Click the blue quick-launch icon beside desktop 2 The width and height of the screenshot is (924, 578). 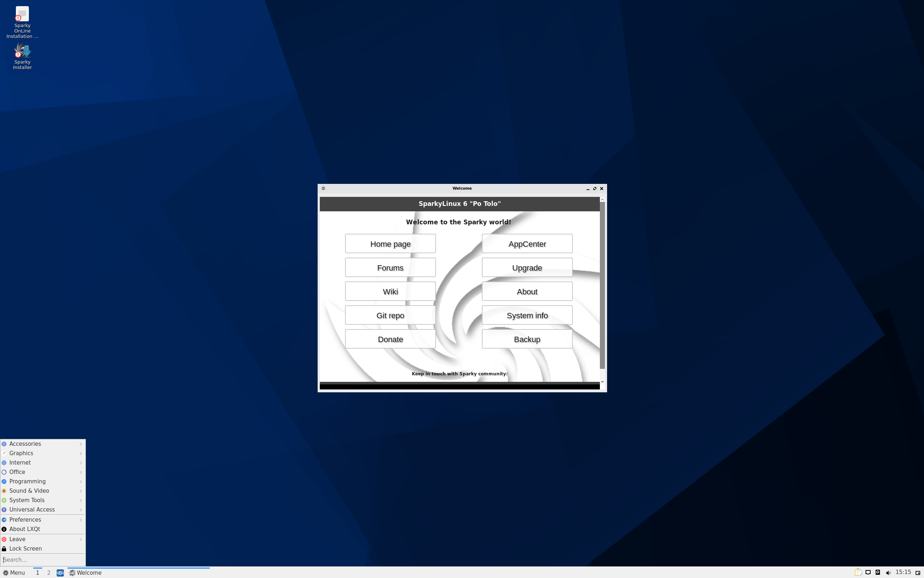pyautogui.click(x=60, y=573)
